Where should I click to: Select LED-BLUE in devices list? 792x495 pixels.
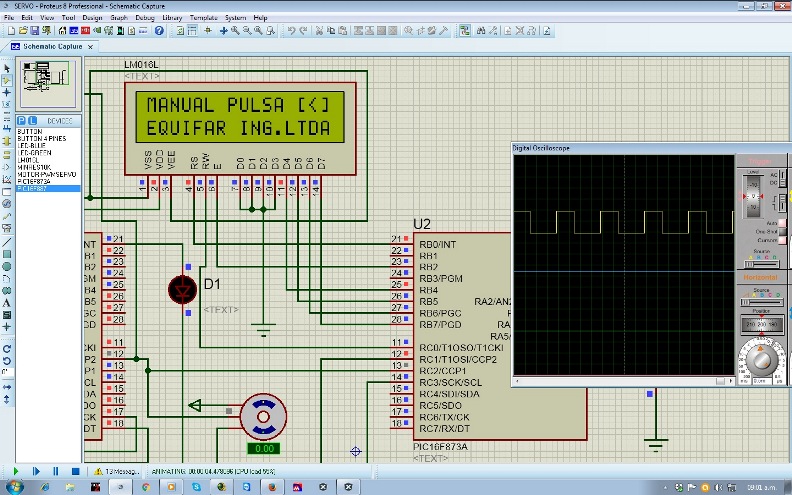(31, 145)
